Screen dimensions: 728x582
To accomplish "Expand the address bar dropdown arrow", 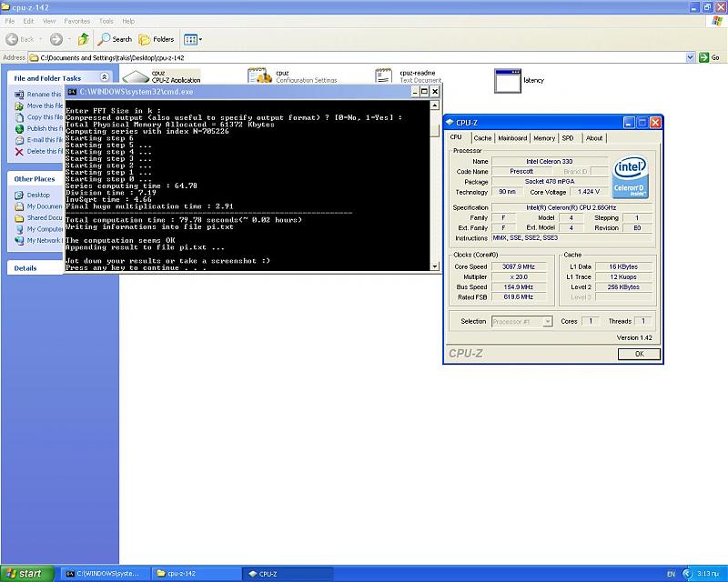I will click(x=690, y=57).
